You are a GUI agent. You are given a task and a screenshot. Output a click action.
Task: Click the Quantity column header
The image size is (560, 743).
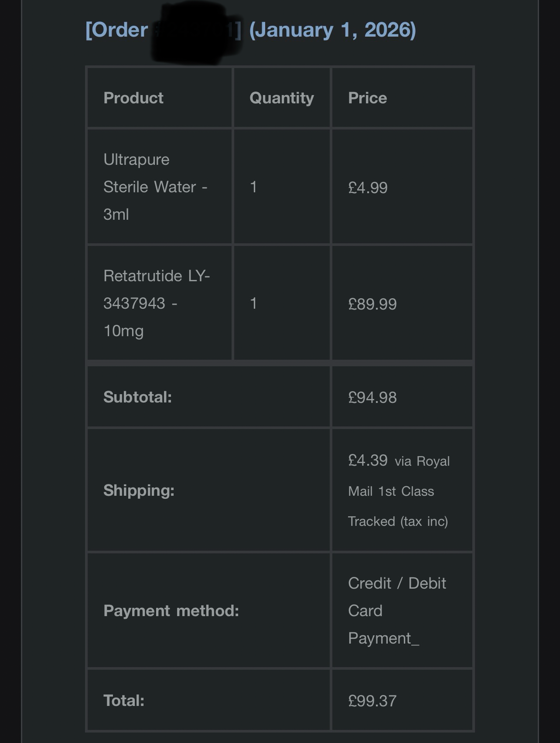[282, 98]
